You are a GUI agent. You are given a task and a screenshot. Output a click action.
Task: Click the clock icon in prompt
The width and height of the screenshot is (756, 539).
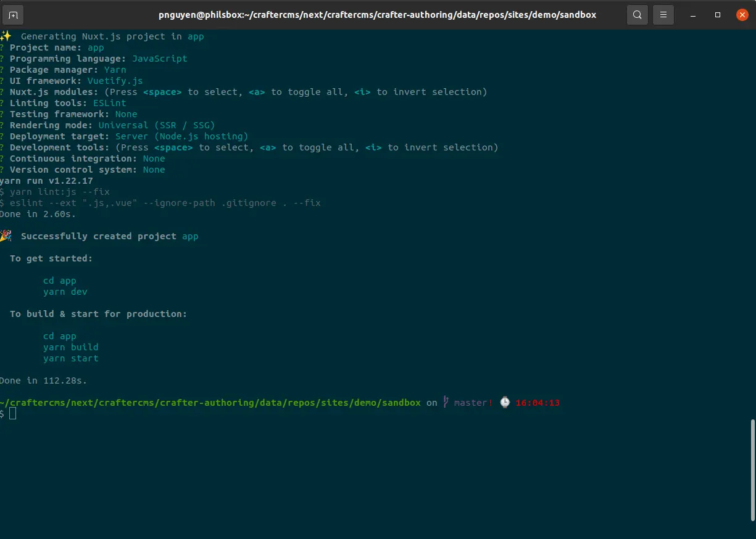pos(505,403)
